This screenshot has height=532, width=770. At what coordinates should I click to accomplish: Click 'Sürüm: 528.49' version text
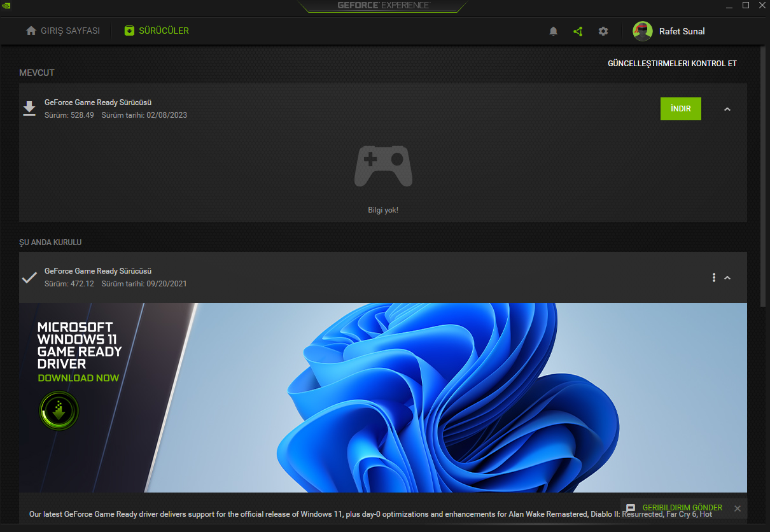coord(69,115)
